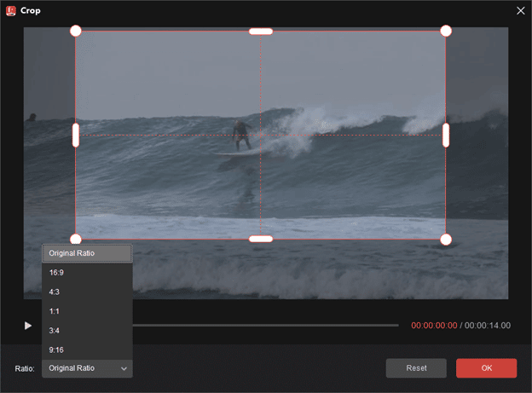Pick the 4:3 ratio option

pos(87,292)
